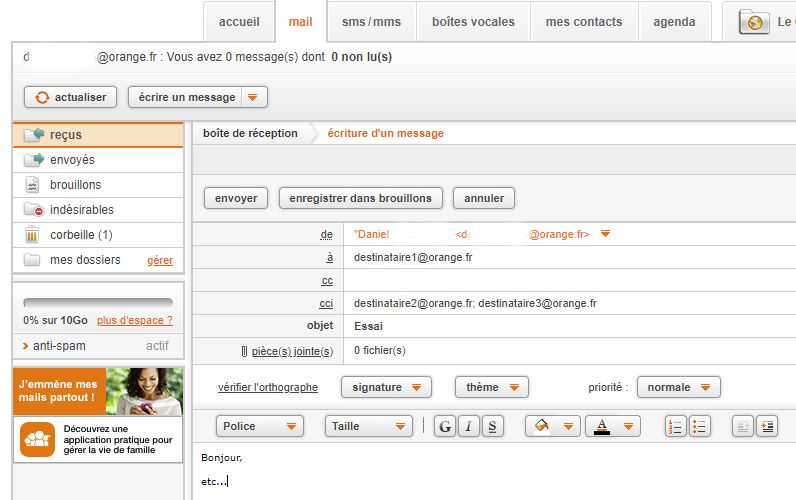Open the priorité normale dropdown
Image resolution: width=796 pixels, height=500 pixels.
(x=679, y=387)
